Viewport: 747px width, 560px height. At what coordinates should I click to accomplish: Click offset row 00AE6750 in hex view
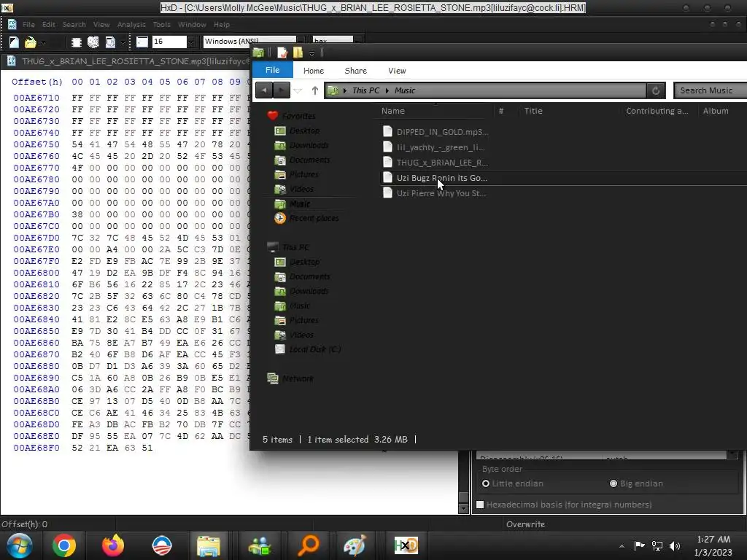36,144
